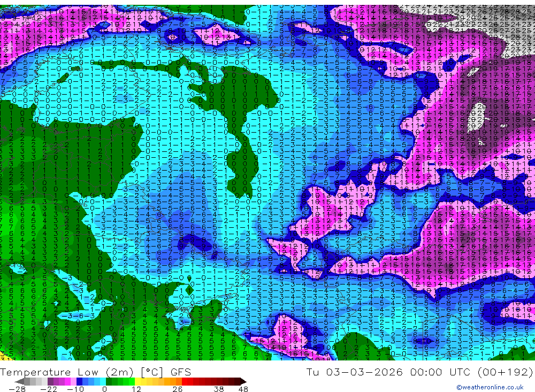
Task: Click the '48' legend label
Action: [x=243, y=389]
